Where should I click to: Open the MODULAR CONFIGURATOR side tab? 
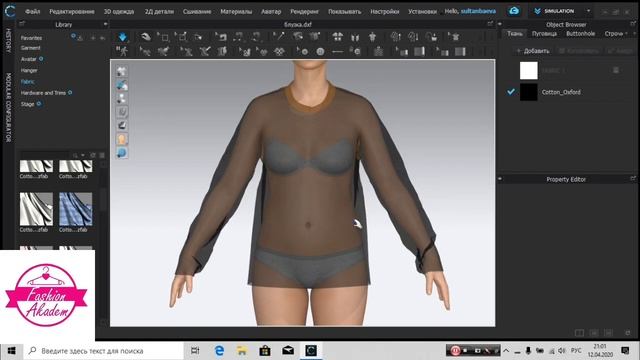coord(7,107)
